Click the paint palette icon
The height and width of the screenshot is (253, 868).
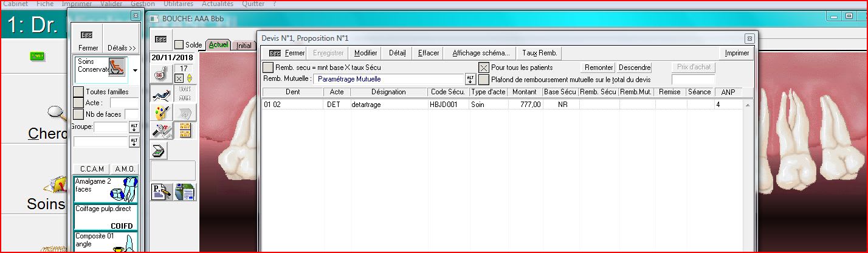click(x=161, y=112)
